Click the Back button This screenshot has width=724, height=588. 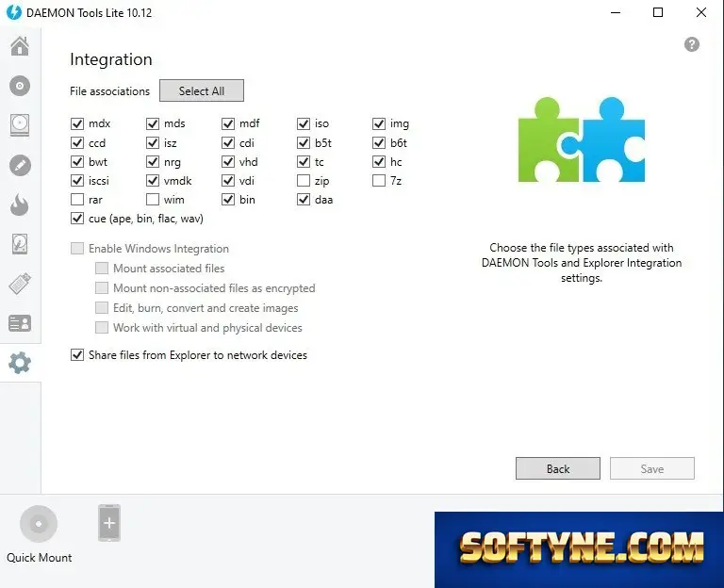[558, 468]
